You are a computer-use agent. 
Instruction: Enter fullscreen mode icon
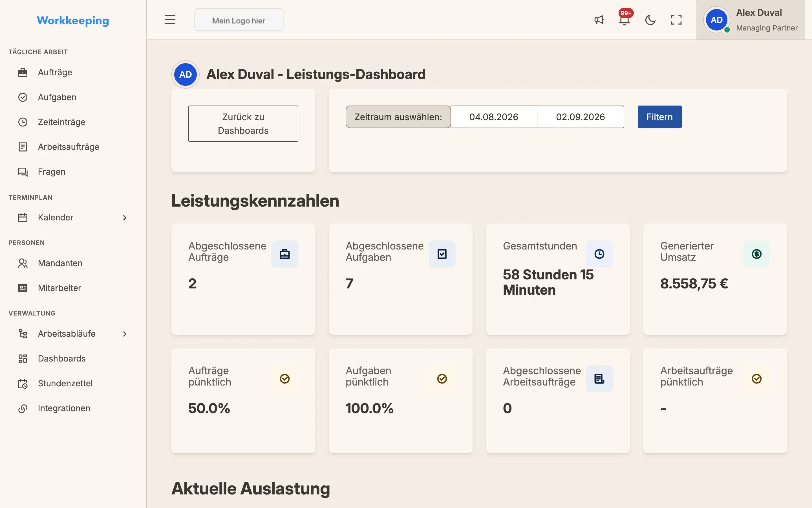tap(676, 20)
